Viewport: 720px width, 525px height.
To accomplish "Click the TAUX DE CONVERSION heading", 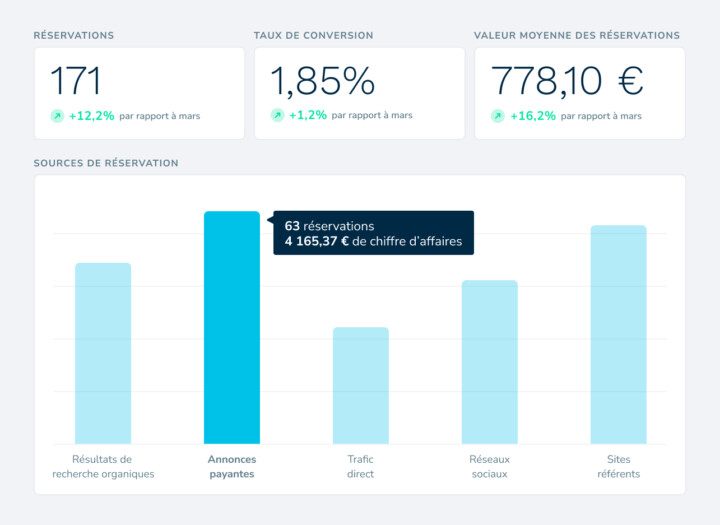I will click(x=314, y=35).
